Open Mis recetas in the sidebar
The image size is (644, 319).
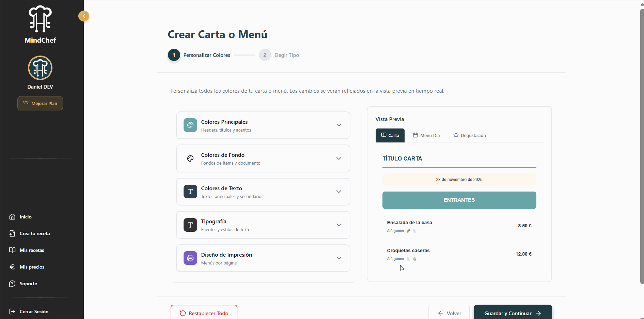tap(32, 250)
